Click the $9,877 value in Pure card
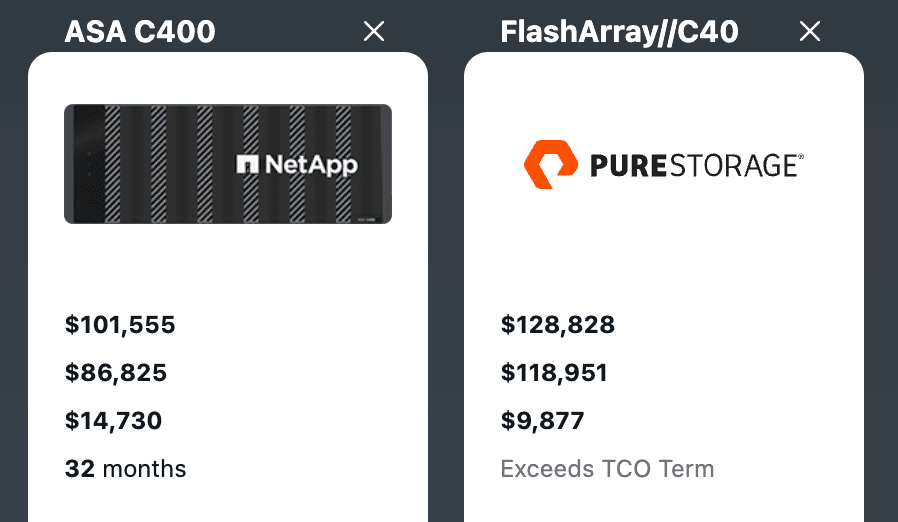898x522 pixels. [x=542, y=421]
